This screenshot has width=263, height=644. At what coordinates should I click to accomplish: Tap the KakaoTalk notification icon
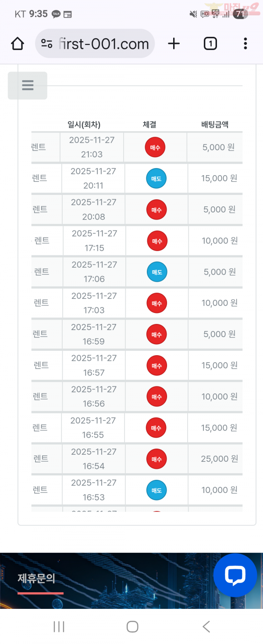click(x=54, y=14)
